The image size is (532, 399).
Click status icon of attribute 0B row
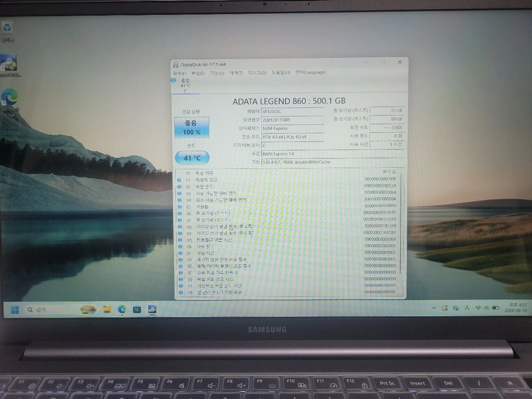click(180, 246)
